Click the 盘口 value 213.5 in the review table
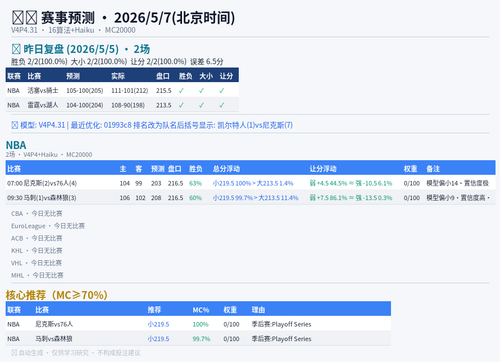This screenshot has height=362, width=500. [x=164, y=105]
